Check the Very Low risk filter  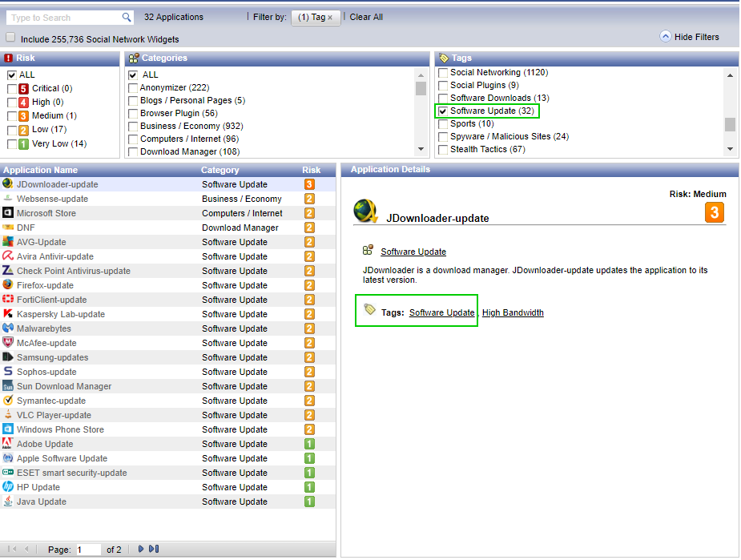point(12,144)
